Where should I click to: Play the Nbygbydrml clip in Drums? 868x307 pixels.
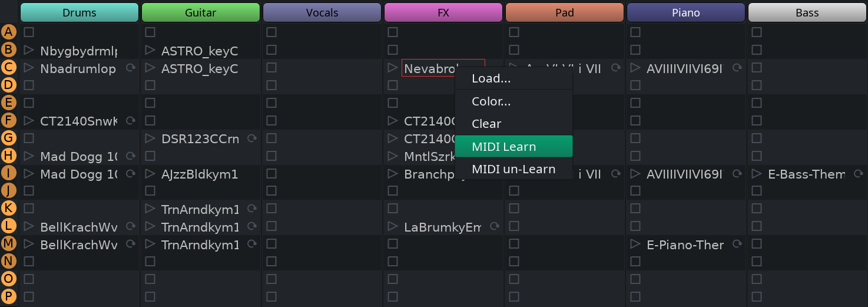click(x=28, y=51)
